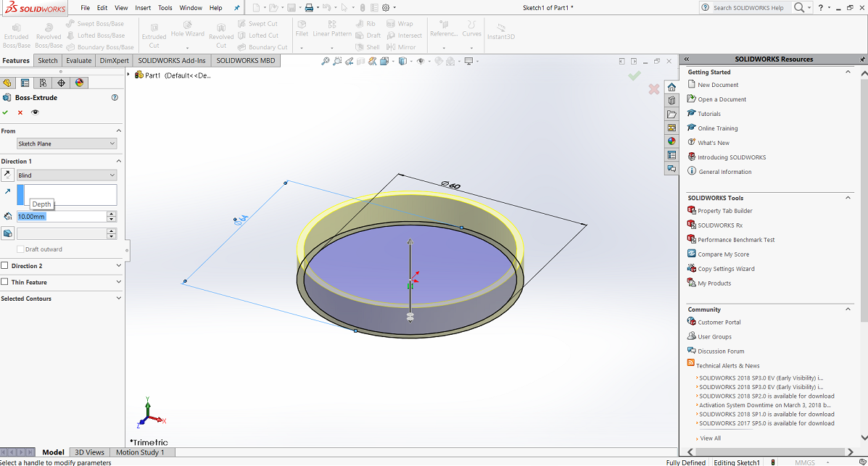
Task: Expand the Direction 2 section
Action: pos(118,266)
